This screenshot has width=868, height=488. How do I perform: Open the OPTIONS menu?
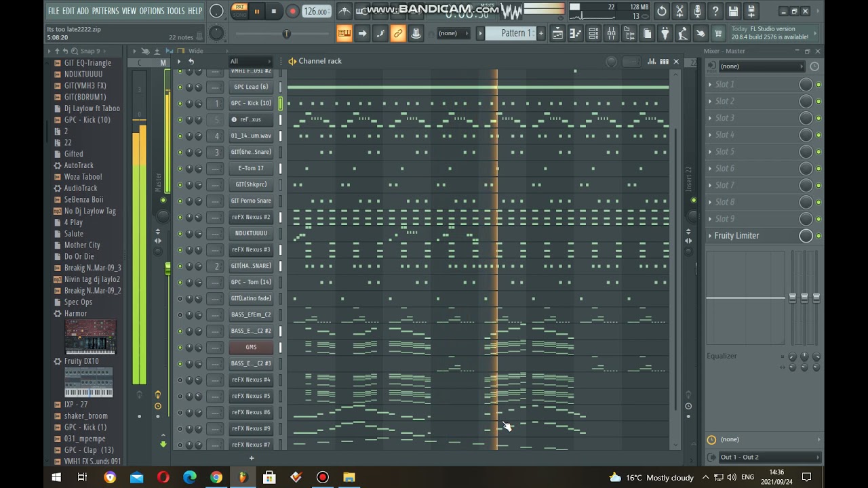pos(152,11)
